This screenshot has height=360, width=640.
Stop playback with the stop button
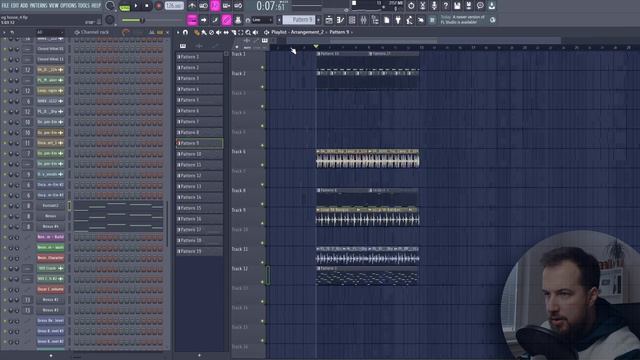(x=147, y=6)
